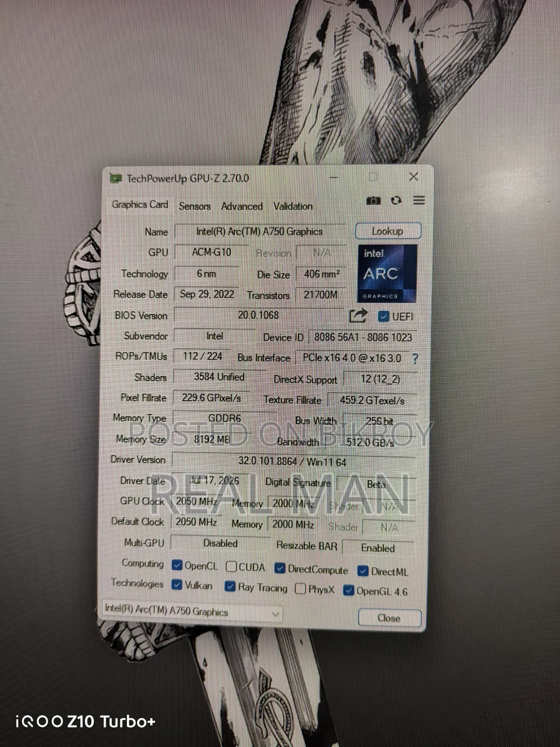The image size is (560, 747).
Task: Minimize the GPU-Z window
Action: (x=334, y=177)
